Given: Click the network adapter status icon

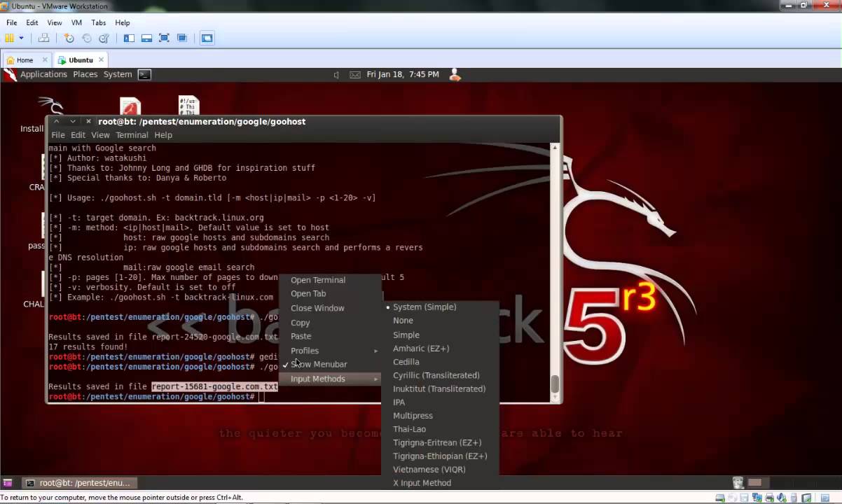Looking at the screenshot, I should (x=757, y=498).
